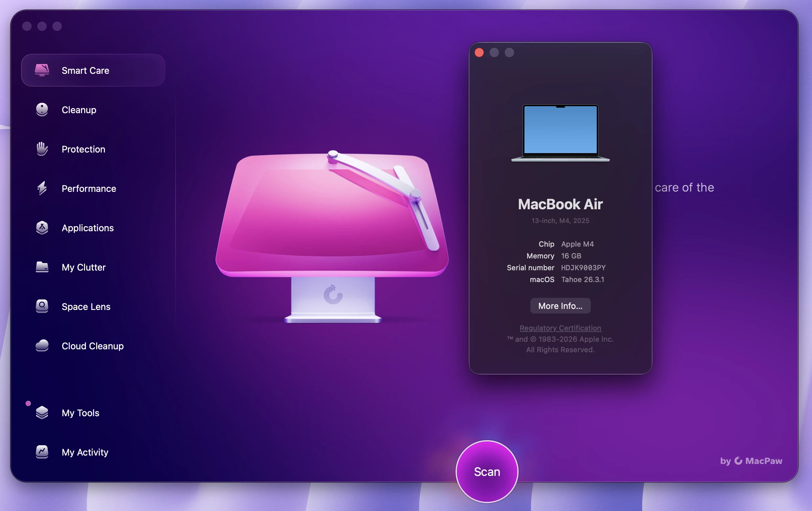Click the 16 GB memory value
Screen dimensions: 812x511
(x=571, y=256)
